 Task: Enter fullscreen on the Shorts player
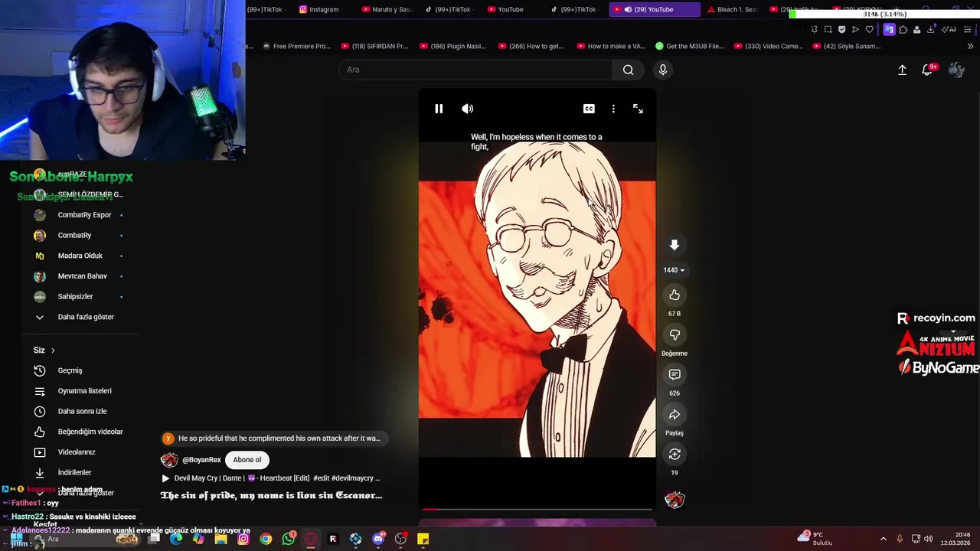click(638, 109)
